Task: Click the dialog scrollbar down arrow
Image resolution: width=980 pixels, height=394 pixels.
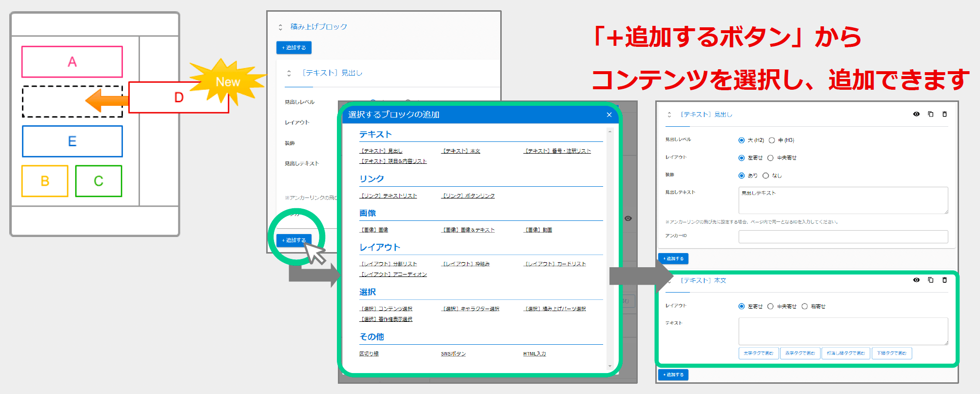Action: (609, 366)
